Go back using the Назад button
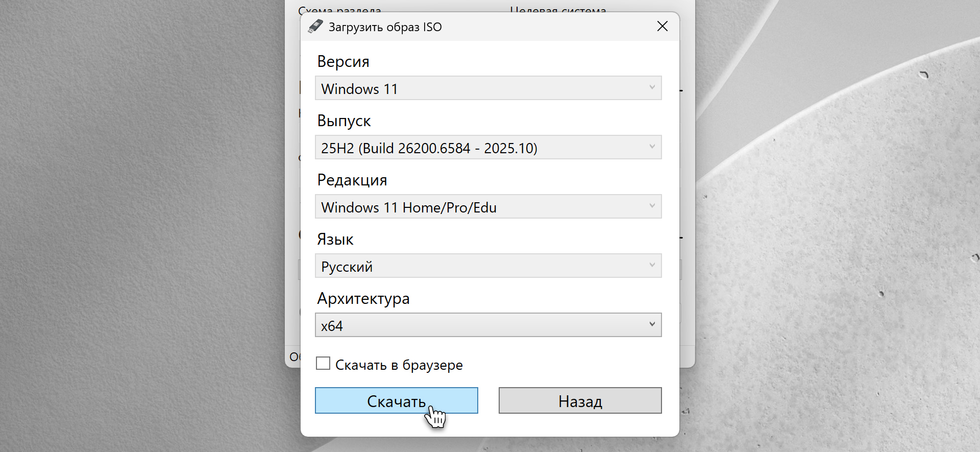The image size is (980, 452). point(580,401)
